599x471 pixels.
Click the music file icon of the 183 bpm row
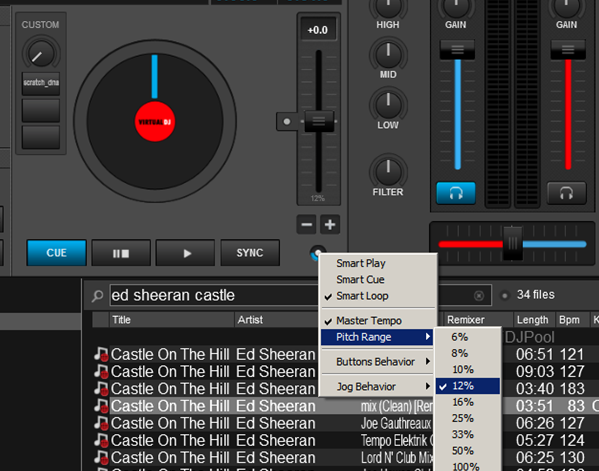point(101,388)
